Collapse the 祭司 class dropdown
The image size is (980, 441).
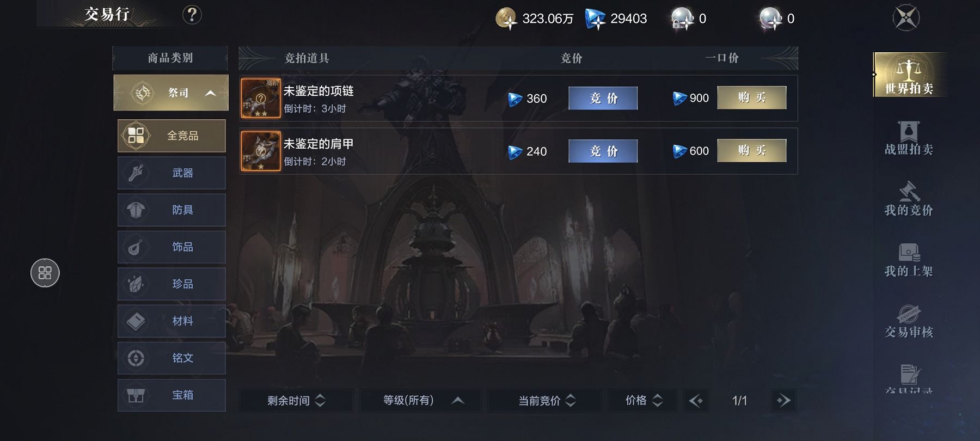[x=171, y=93]
